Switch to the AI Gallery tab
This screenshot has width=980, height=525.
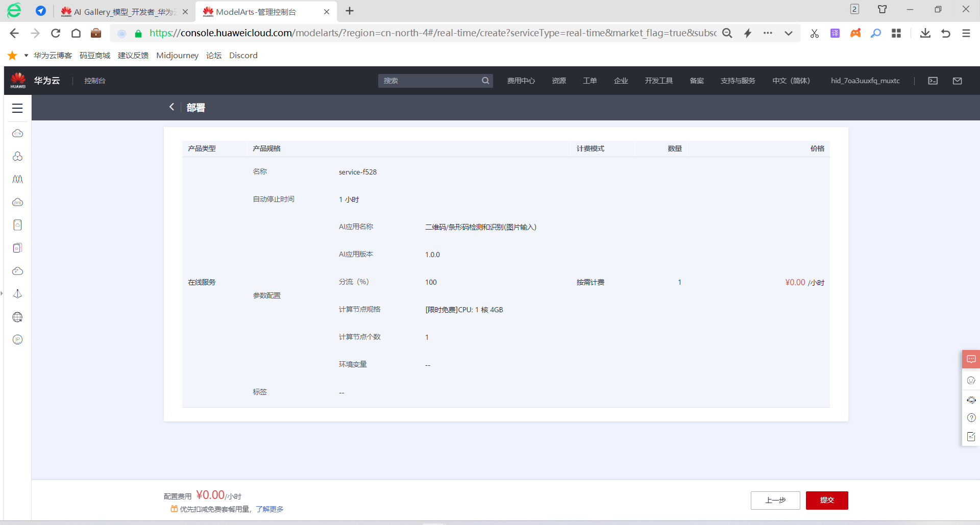click(x=124, y=11)
